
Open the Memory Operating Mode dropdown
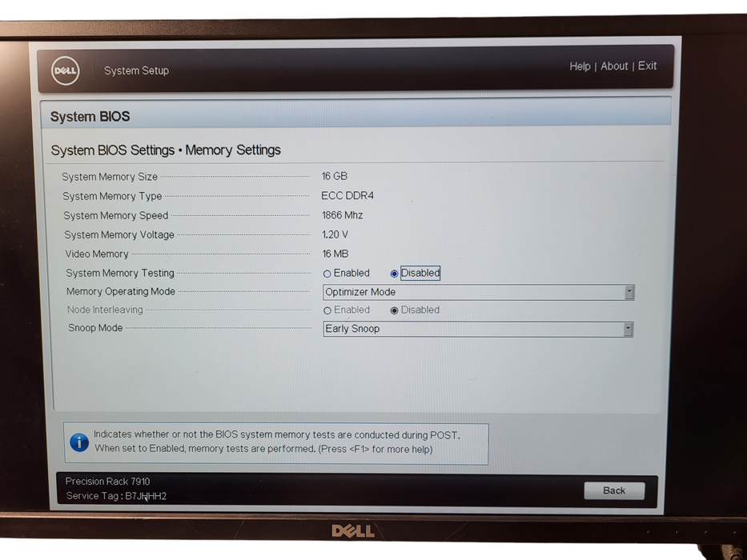click(x=478, y=292)
